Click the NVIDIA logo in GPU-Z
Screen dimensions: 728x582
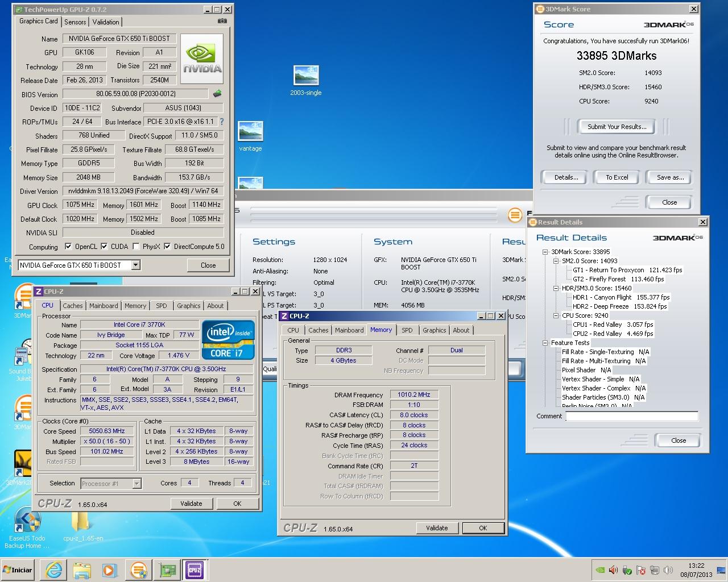click(203, 60)
